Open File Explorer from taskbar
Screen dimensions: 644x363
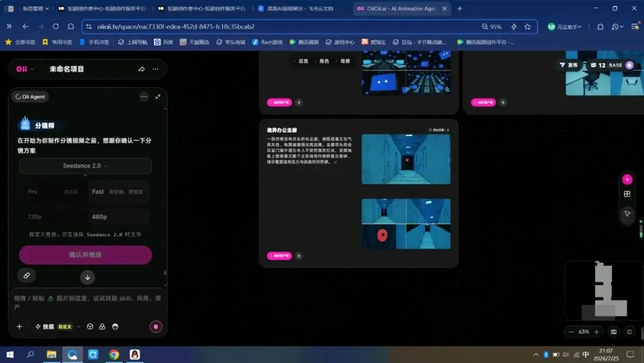pos(51,355)
